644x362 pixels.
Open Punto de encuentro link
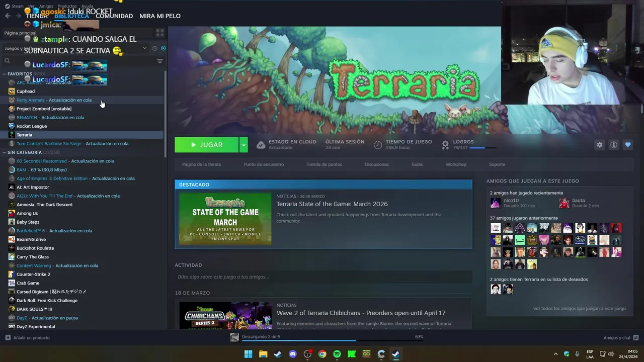[x=264, y=164]
